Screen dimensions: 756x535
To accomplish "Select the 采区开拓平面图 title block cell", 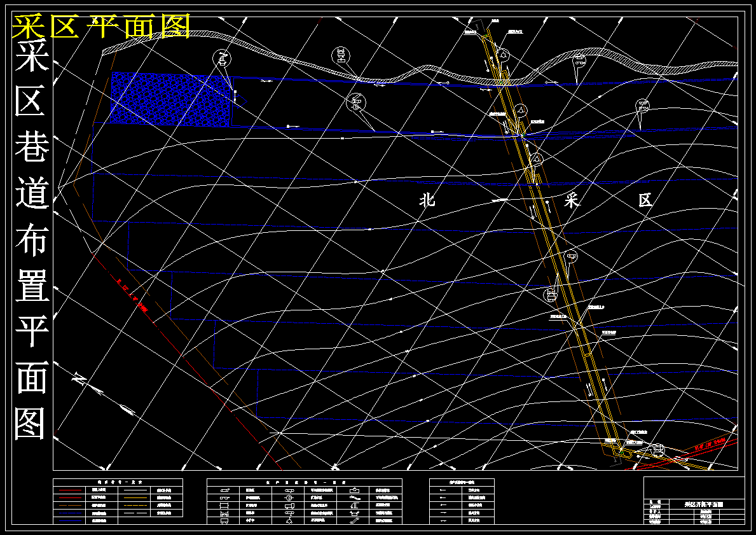I will pyautogui.click(x=706, y=504).
